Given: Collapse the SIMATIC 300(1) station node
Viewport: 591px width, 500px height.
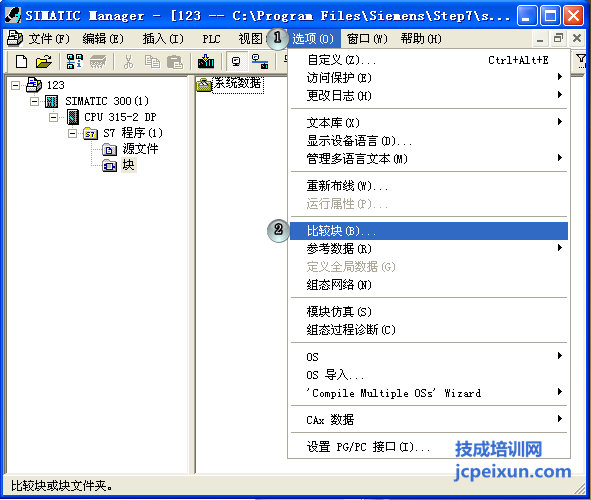Looking at the screenshot, I should coord(34,101).
